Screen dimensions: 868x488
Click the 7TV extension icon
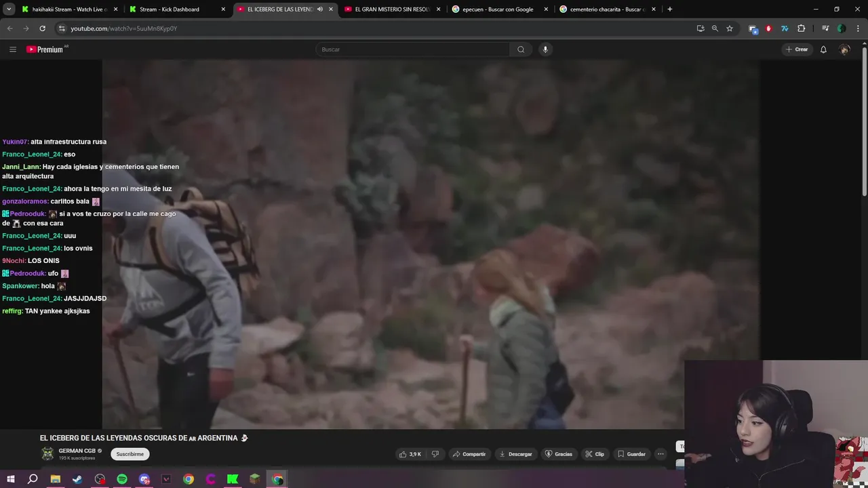pos(785,28)
